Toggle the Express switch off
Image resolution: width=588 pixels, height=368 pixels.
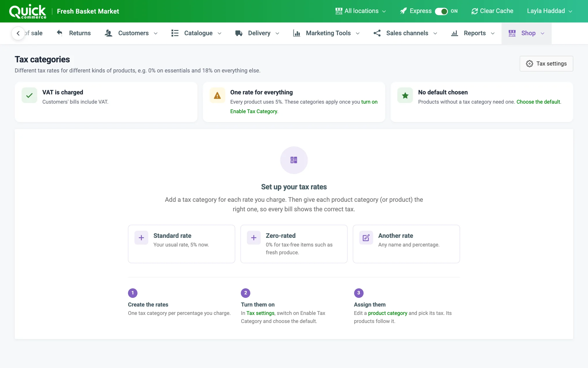[441, 11]
